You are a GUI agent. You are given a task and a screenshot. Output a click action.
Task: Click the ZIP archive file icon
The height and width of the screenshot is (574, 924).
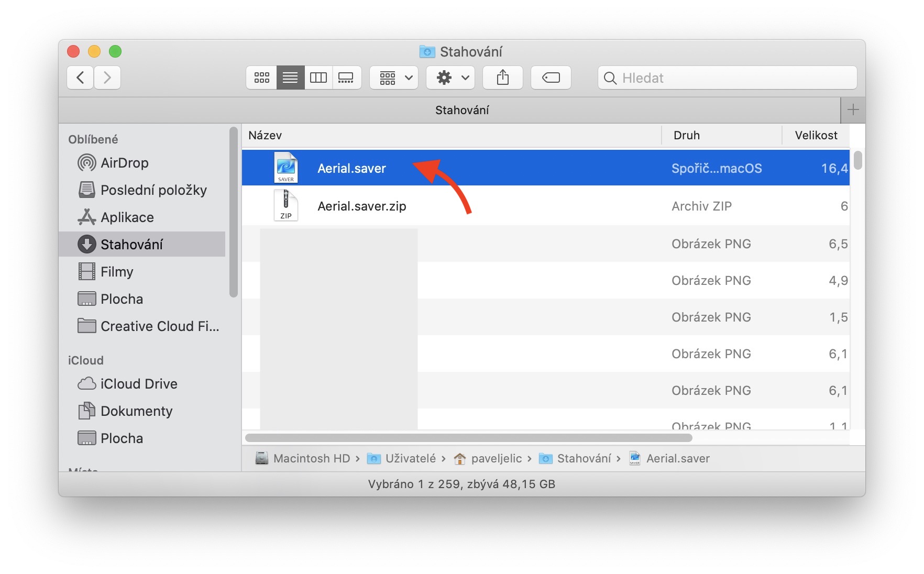click(x=286, y=205)
